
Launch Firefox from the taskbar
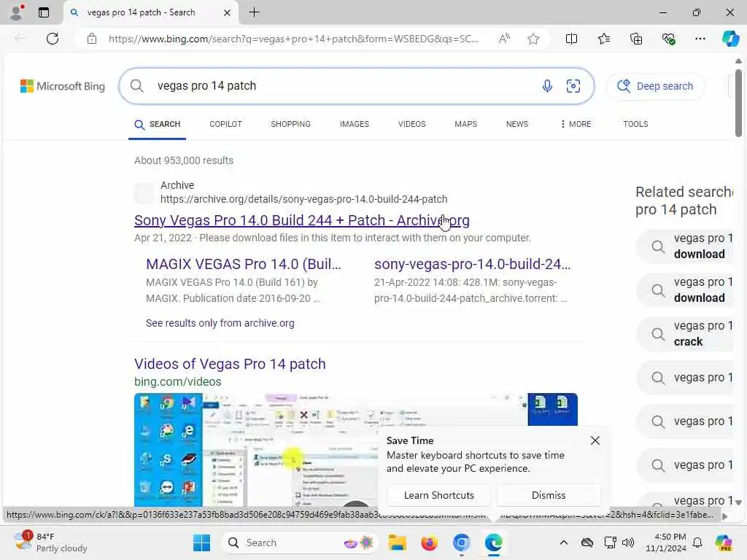[x=429, y=542]
